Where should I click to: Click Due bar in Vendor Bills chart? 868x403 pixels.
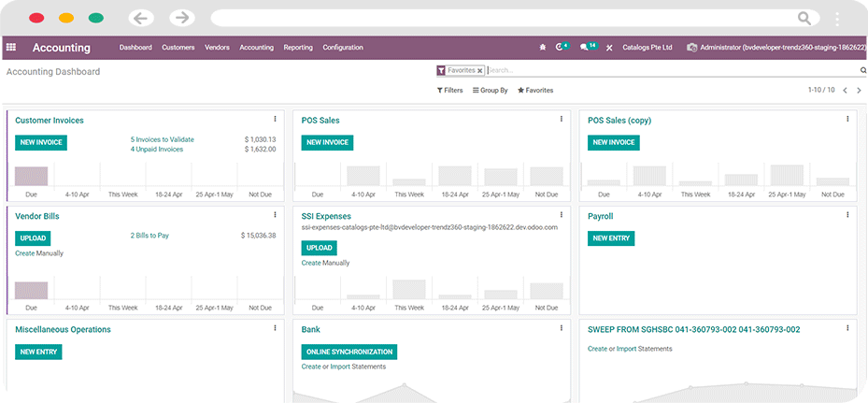31,291
